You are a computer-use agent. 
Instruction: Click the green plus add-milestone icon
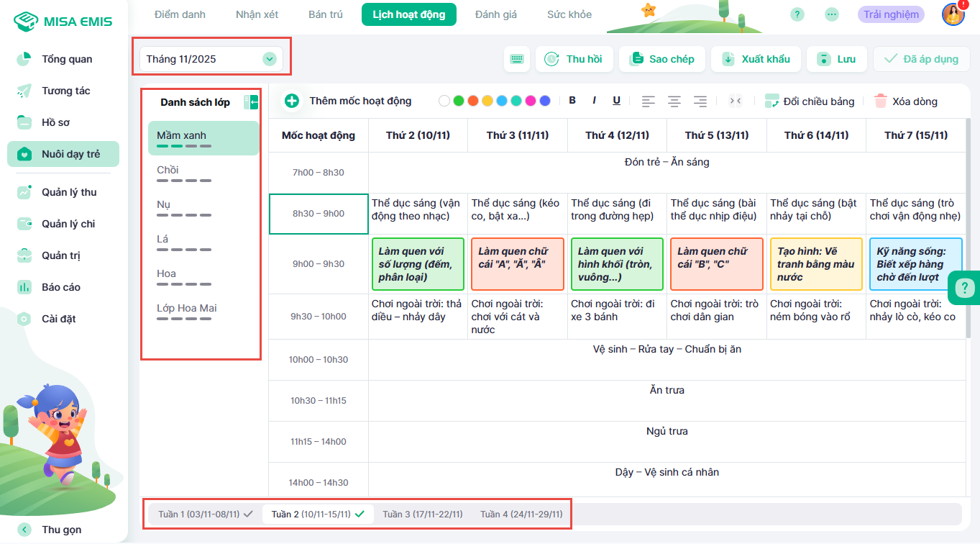(x=291, y=101)
